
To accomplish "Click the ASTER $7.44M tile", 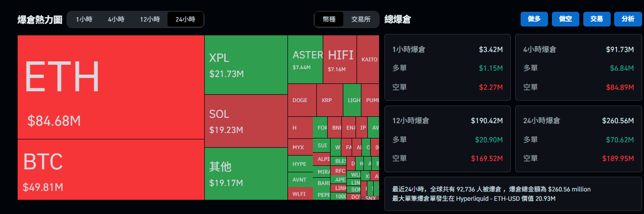I will click(305, 59).
